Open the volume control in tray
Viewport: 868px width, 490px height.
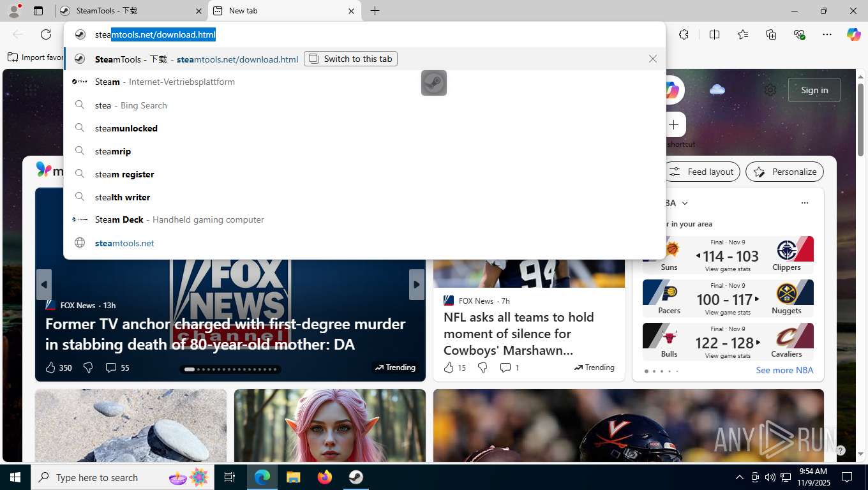click(x=770, y=477)
